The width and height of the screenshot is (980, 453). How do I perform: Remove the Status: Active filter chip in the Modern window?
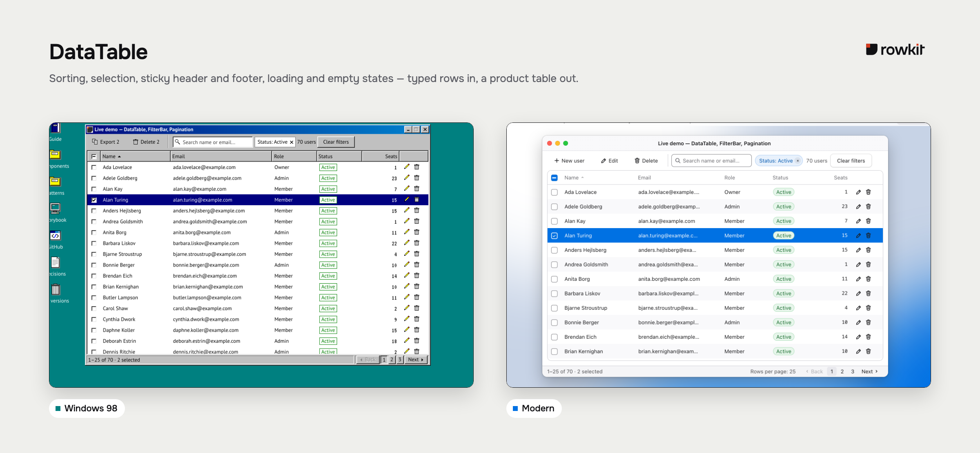point(797,161)
